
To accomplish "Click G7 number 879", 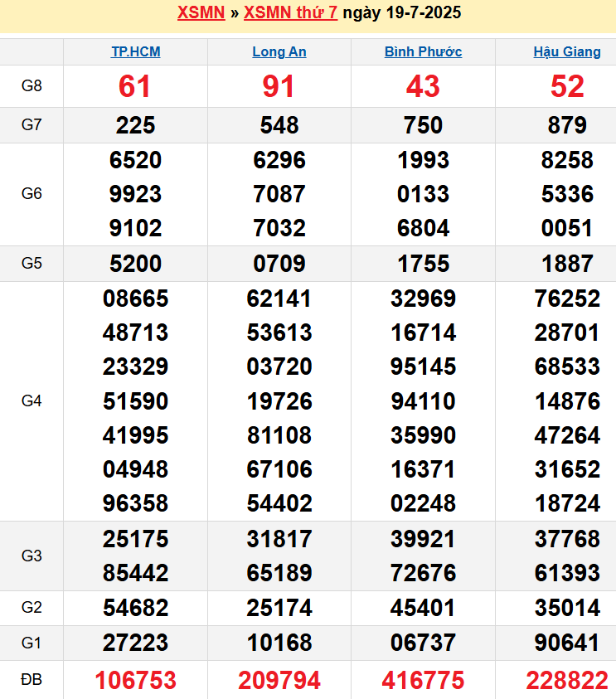I will (x=567, y=125).
